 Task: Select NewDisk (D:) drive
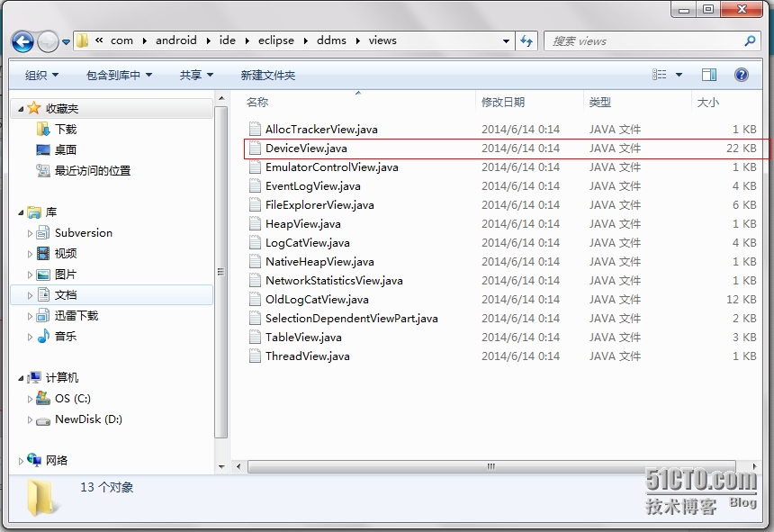pyautogui.click(x=88, y=419)
